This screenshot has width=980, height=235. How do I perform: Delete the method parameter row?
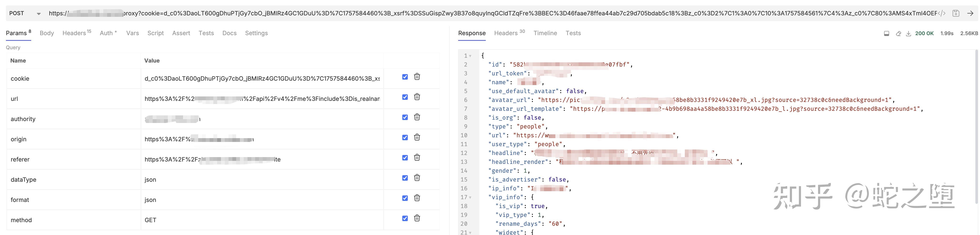[x=417, y=218]
